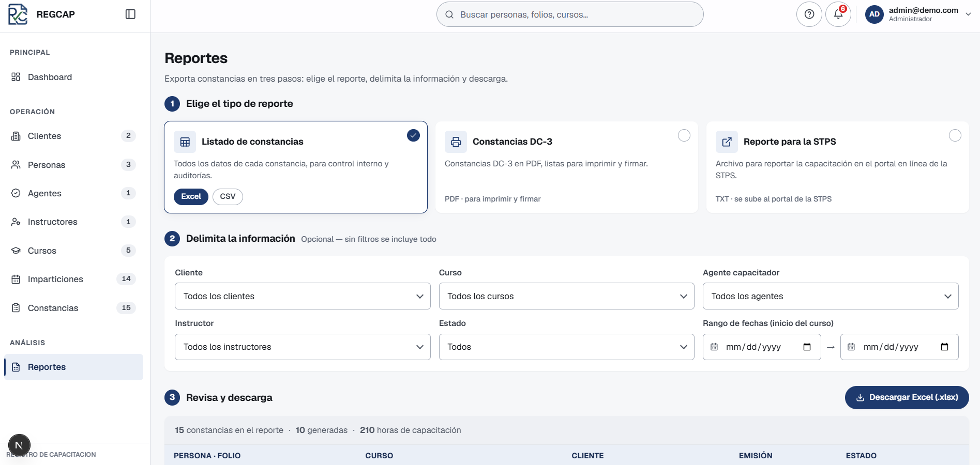Click the AD user avatar
The width and height of the screenshot is (980, 465).
875,14
